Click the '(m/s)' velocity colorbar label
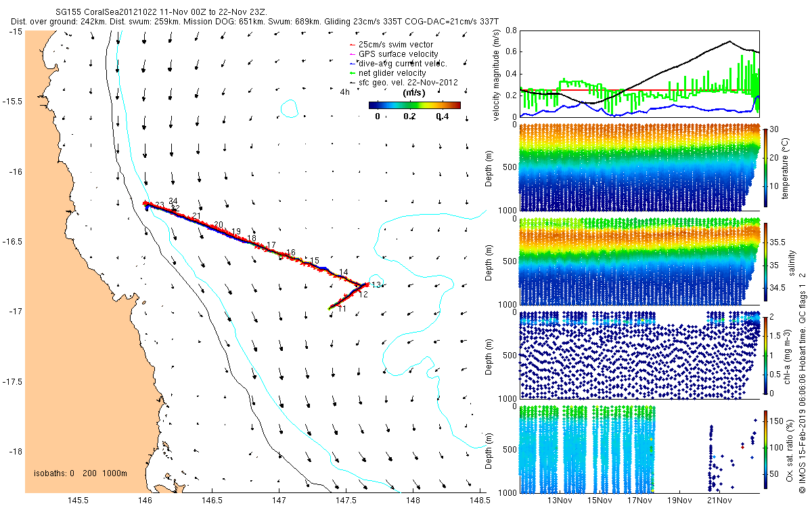The image size is (812, 508). coord(413,92)
